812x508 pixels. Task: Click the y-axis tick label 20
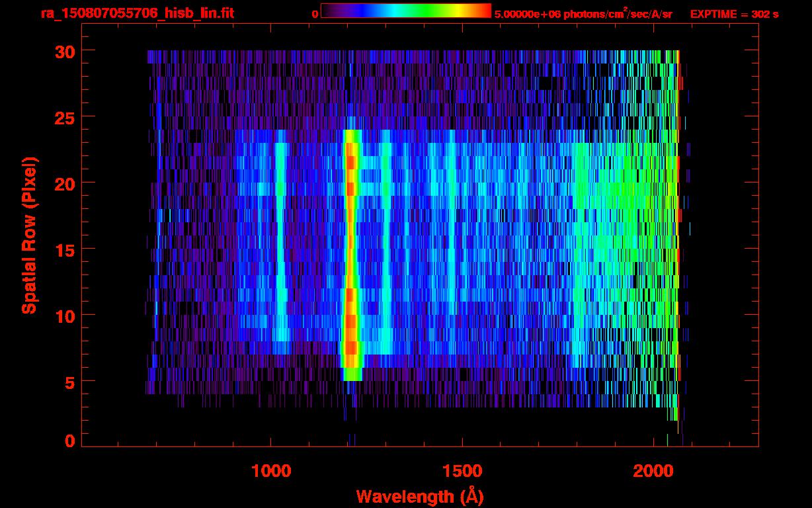pyautogui.click(x=65, y=183)
